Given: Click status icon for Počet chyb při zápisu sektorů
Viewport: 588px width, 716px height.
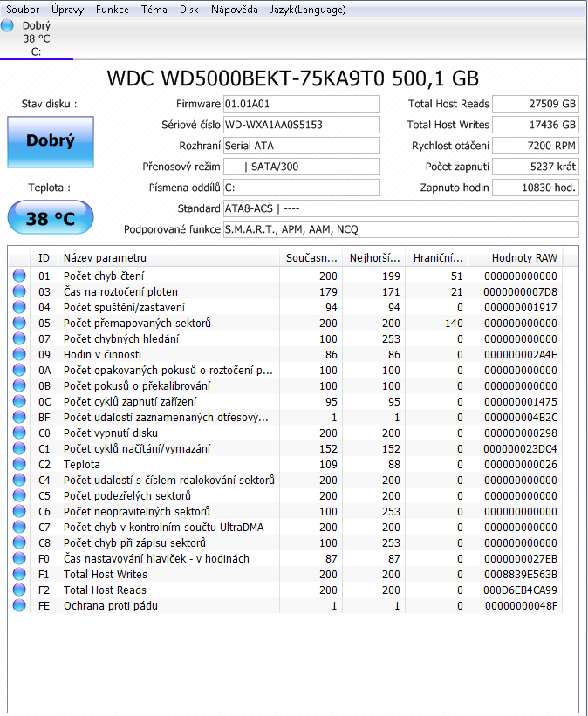Looking at the screenshot, I should point(19,542).
